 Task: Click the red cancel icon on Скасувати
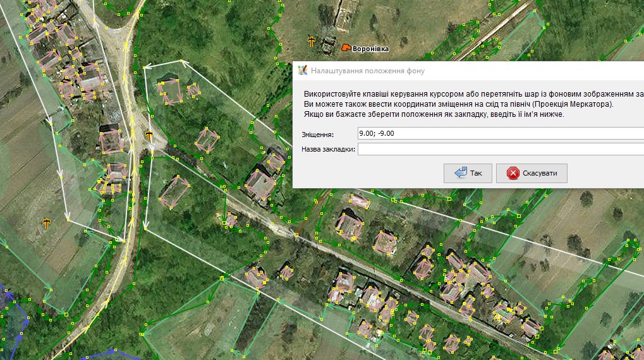pos(513,173)
